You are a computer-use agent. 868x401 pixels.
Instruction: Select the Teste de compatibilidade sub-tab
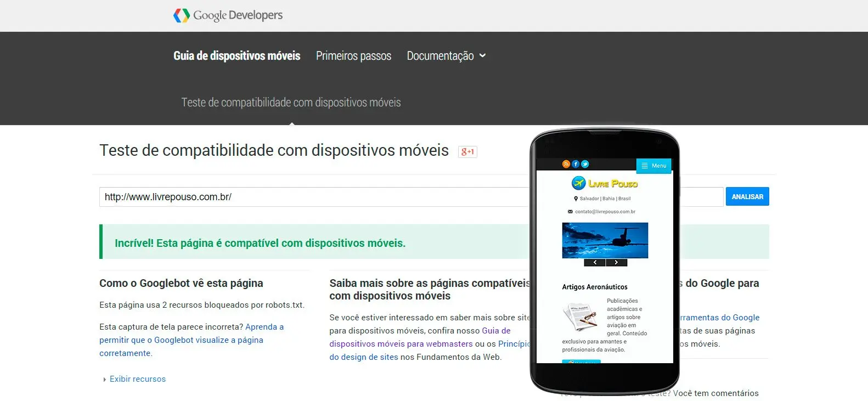291,103
